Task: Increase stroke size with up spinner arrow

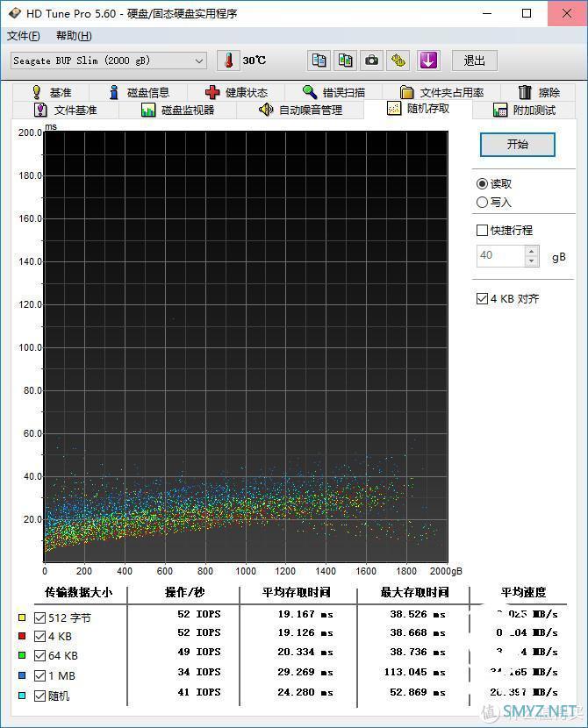Action: point(532,251)
